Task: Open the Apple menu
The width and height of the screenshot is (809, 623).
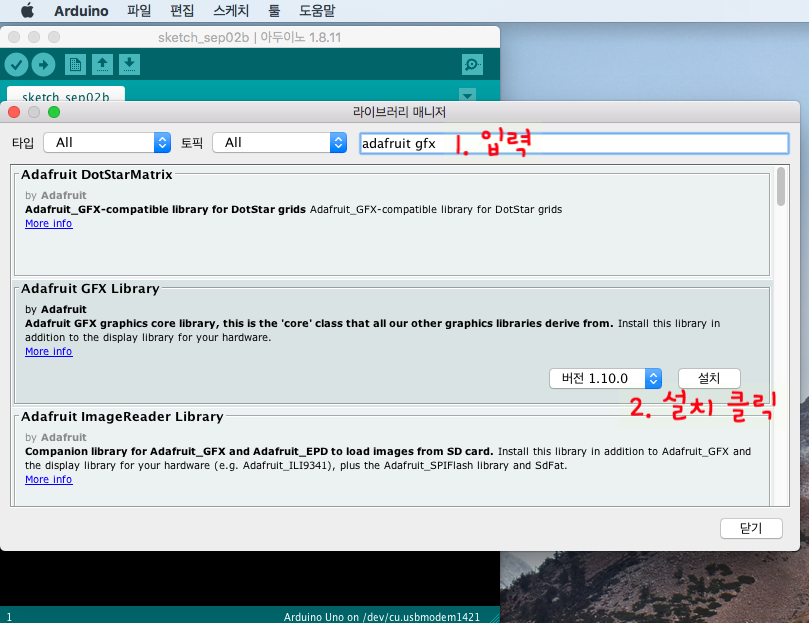Action: [27, 10]
